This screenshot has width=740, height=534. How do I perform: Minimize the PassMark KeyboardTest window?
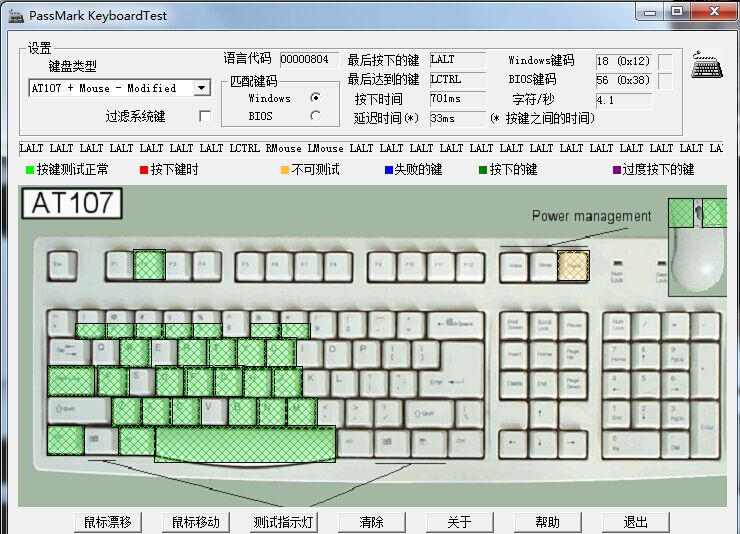click(x=650, y=12)
